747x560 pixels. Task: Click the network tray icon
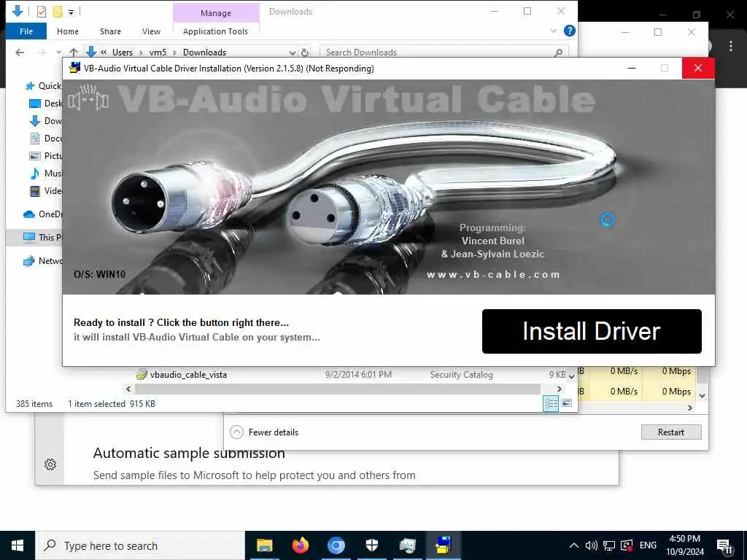[609, 545]
